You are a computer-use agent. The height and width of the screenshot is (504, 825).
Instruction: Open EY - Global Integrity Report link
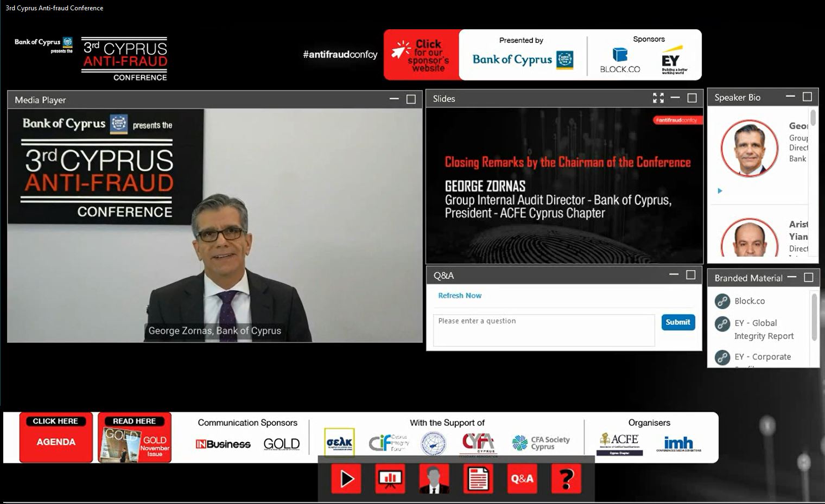tap(764, 329)
